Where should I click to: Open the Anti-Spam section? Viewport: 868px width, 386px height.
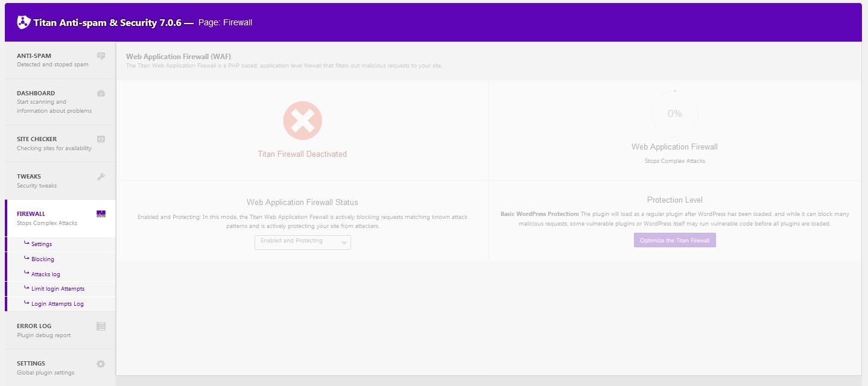point(60,60)
